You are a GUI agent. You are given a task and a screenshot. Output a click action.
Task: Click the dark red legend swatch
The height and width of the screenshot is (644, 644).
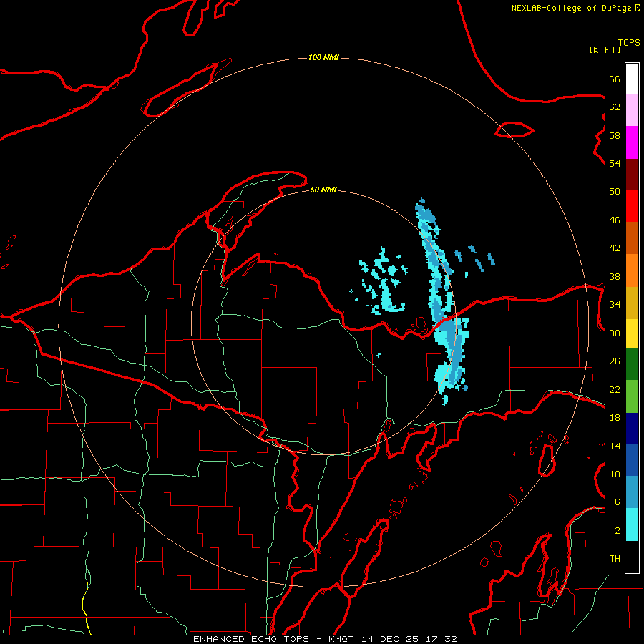tap(632, 175)
